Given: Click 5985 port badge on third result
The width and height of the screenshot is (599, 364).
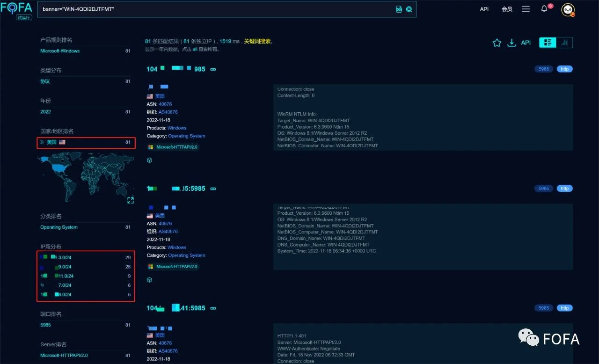Looking at the screenshot, I should (x=544, y=308).
